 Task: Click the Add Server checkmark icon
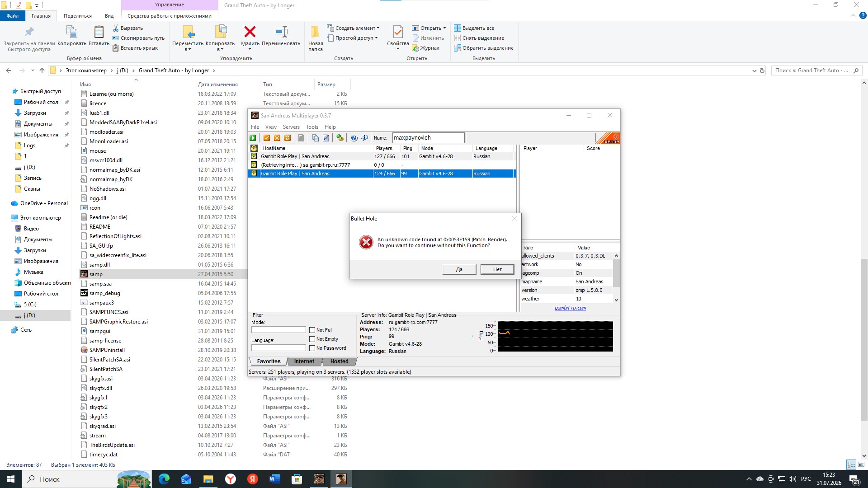pos(267,138)
